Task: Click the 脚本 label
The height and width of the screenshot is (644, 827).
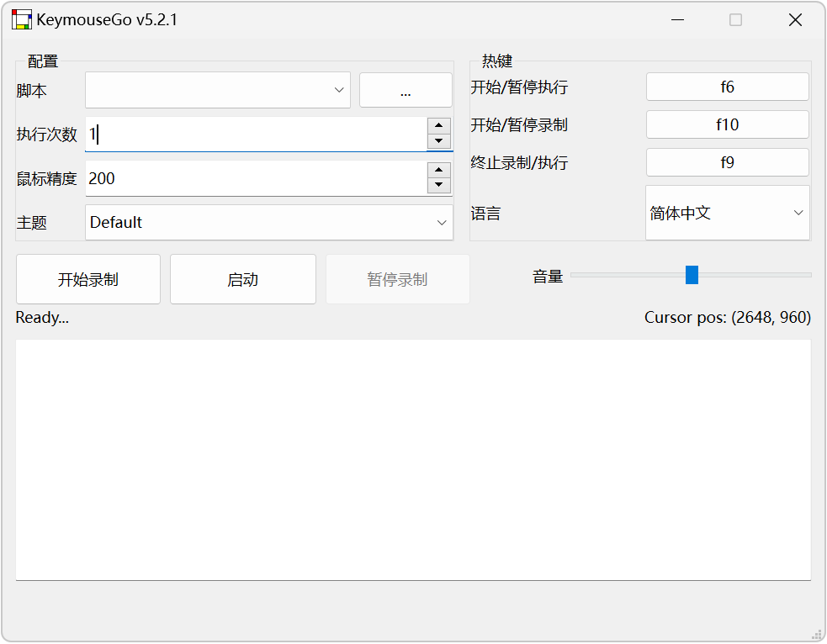Action: pos(32,91)
